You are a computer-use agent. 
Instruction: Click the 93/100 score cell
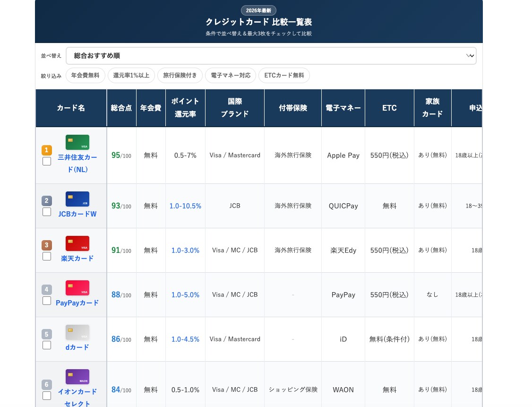121,206
